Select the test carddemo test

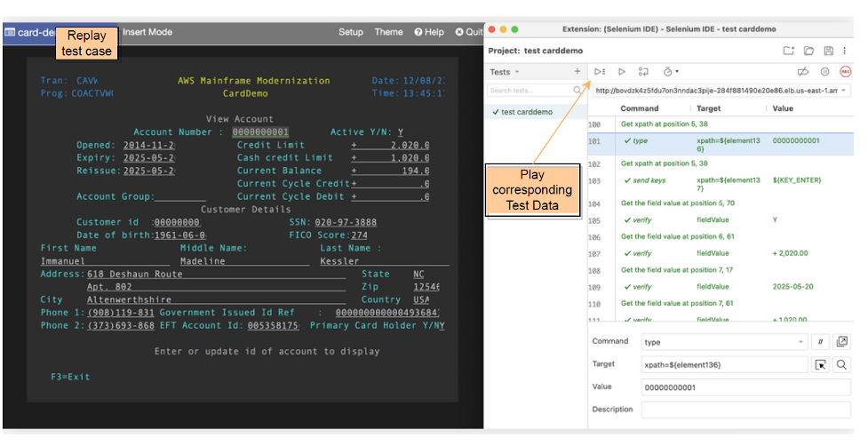coord(526,112)
